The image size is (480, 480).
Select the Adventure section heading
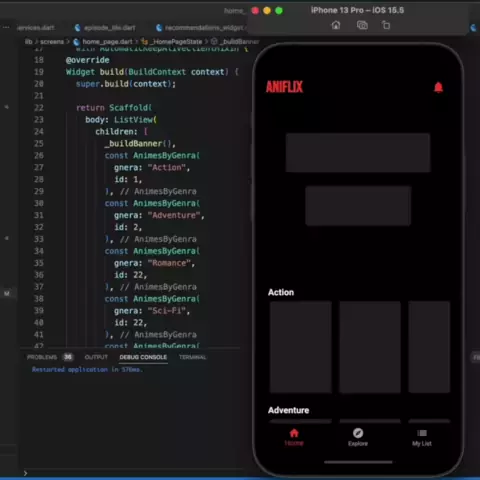point(288,410)
